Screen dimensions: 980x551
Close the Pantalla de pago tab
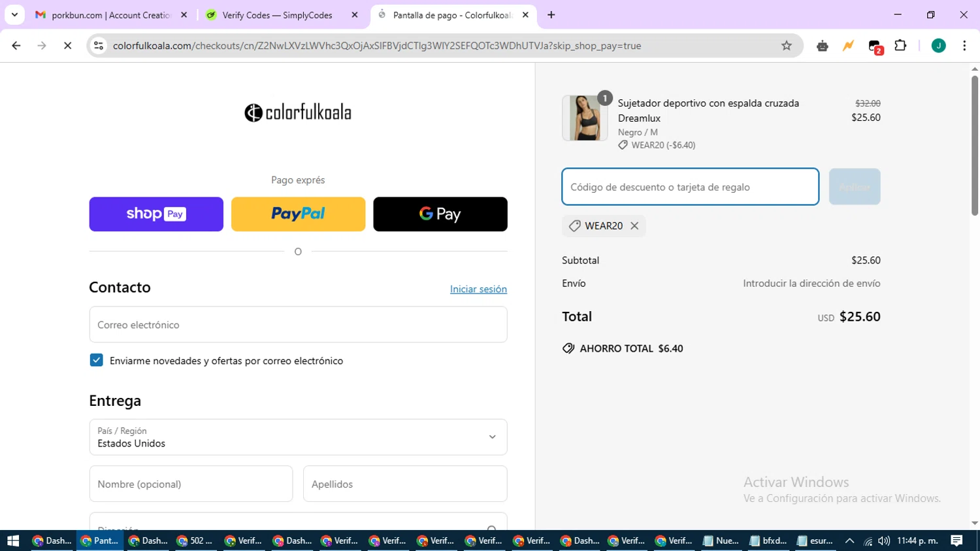525,15
